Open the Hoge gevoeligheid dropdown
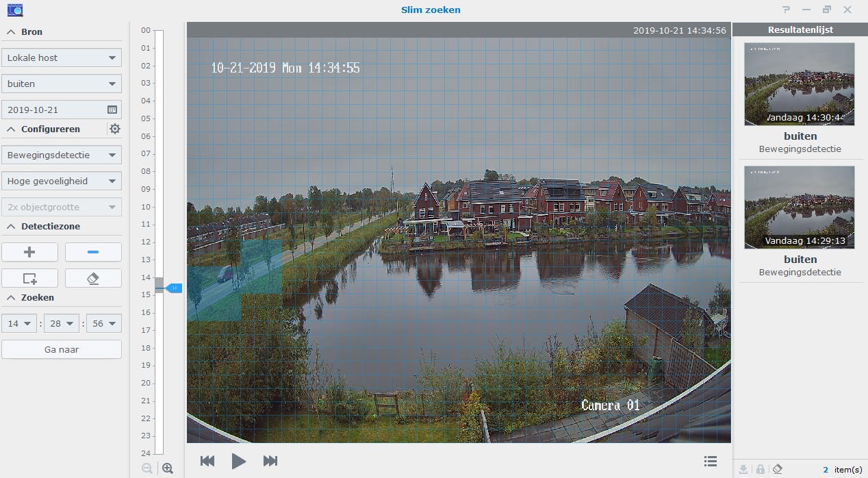Viewport: 868px width, 478px height. pos(62,181)
